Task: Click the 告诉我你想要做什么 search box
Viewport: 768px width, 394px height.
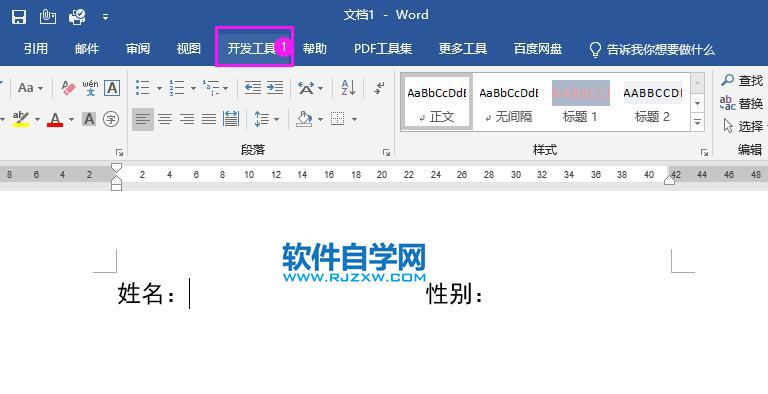Action: [651, 49]
